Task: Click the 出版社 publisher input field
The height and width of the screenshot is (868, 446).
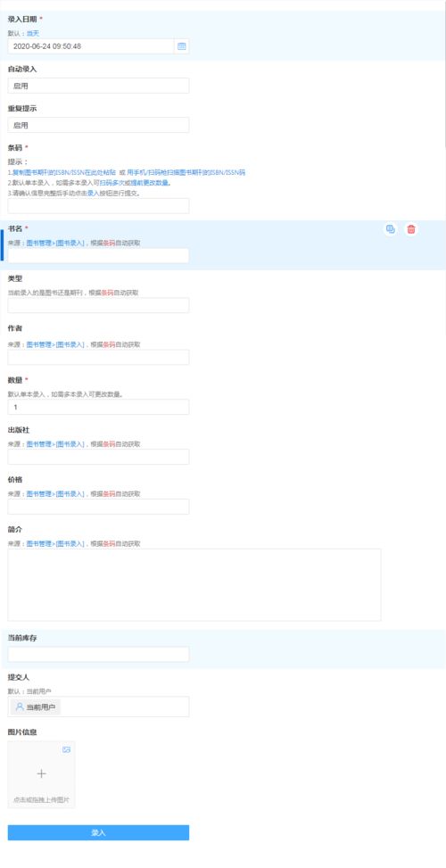Action: tap(98, 457)
